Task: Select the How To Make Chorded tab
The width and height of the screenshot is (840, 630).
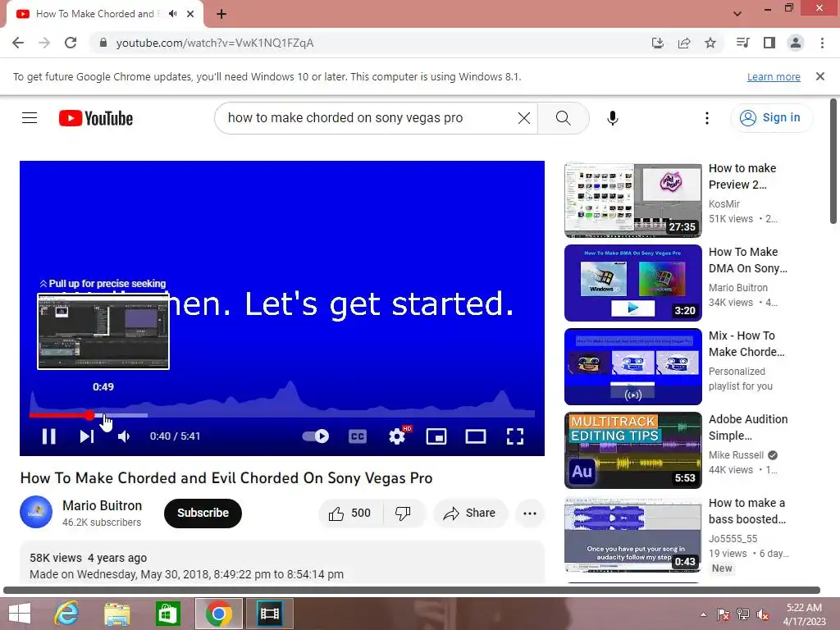Action: [x=104, y=14]
